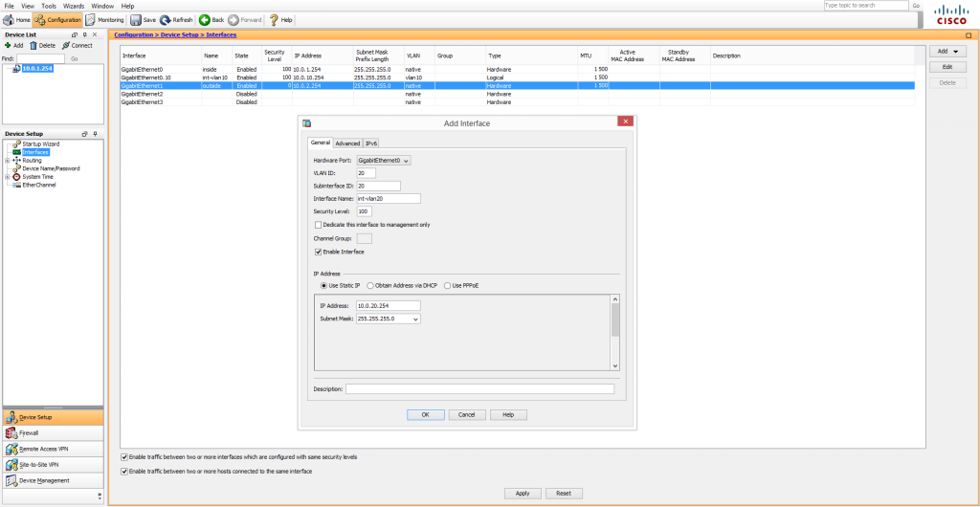
Task: Click the Forward arrow in toolbar
Action: coord(244,20)
